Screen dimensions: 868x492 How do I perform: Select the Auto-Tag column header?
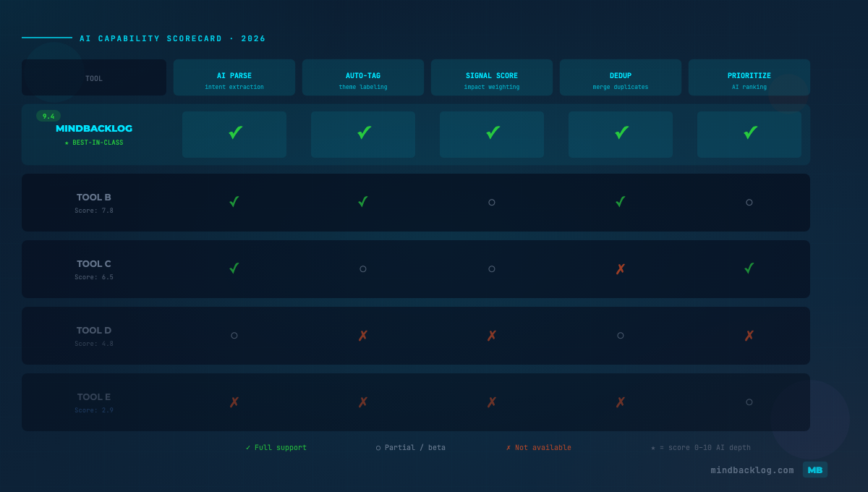363,77
